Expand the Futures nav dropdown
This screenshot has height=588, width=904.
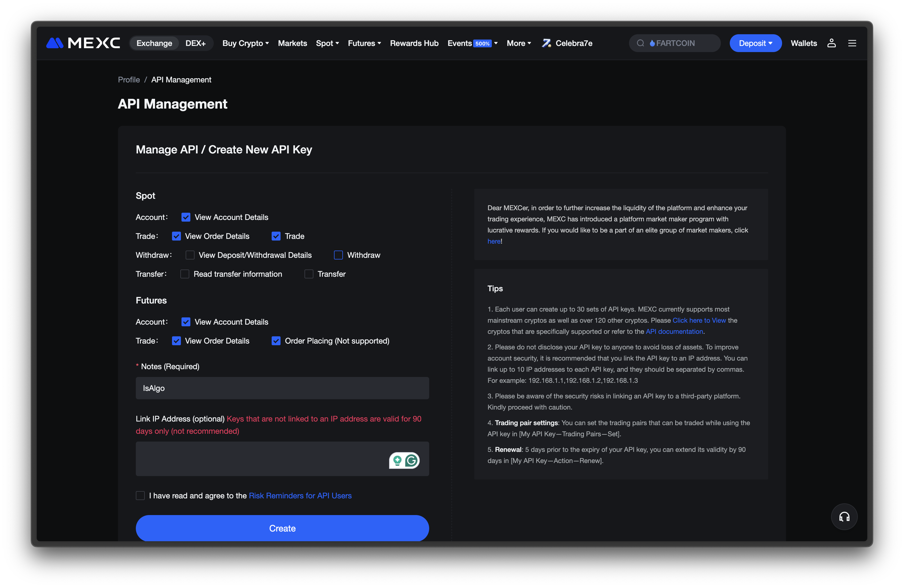pos(364,43)
